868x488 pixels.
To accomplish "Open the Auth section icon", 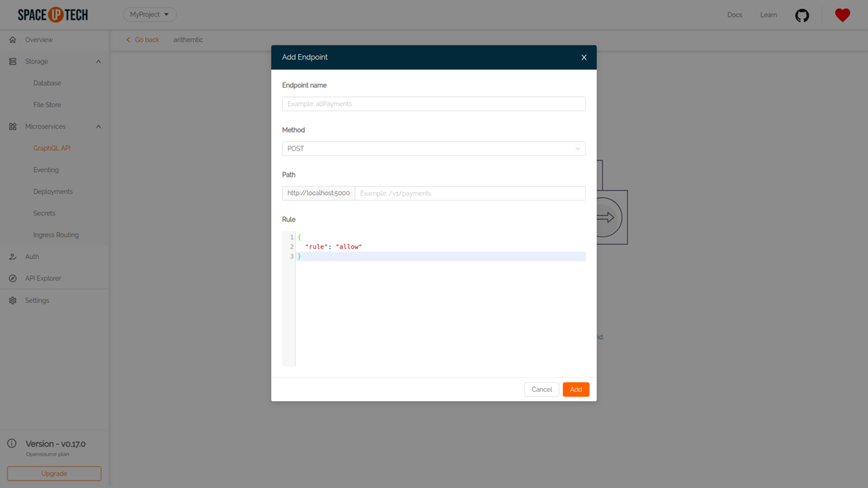I will (12, 256).
